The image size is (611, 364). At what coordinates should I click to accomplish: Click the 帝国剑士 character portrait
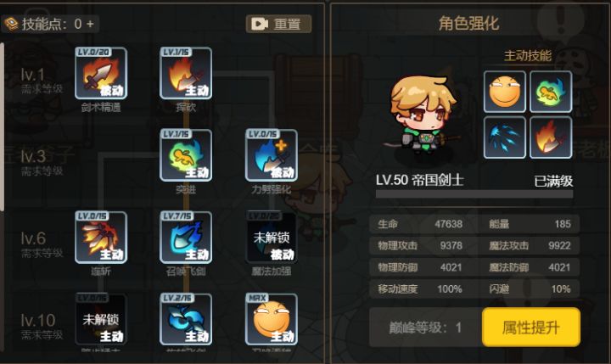(x=423, y=115)
